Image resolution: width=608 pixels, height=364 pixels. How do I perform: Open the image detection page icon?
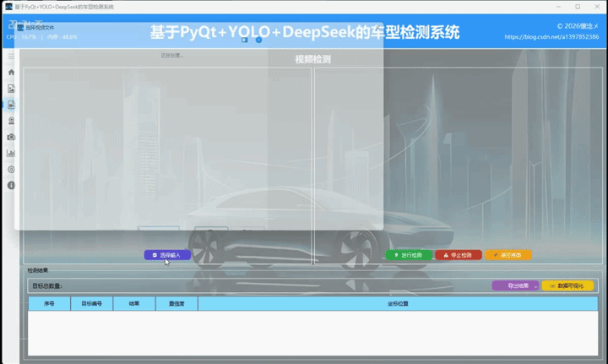11,89
